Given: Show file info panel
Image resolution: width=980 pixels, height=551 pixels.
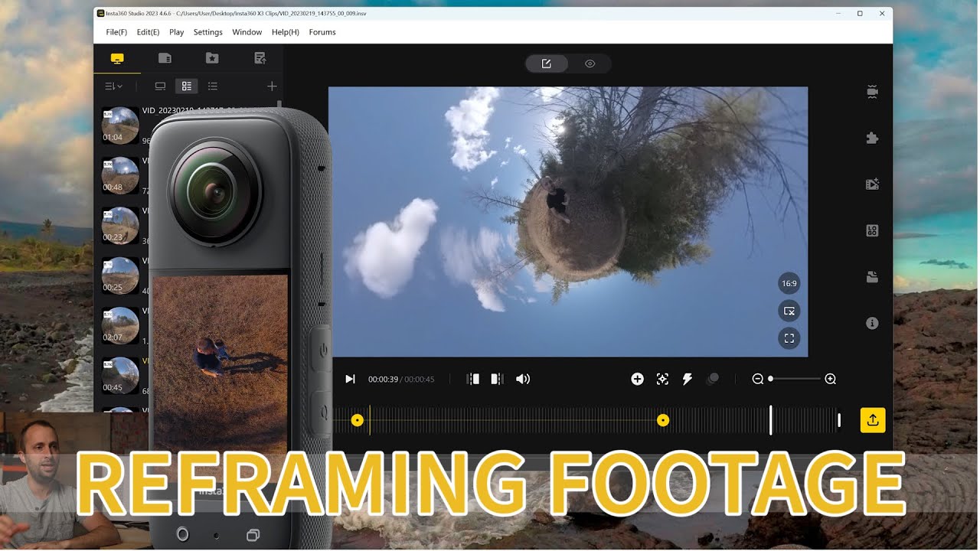Looking at the screenshot, I should click(x=872, y=323).
